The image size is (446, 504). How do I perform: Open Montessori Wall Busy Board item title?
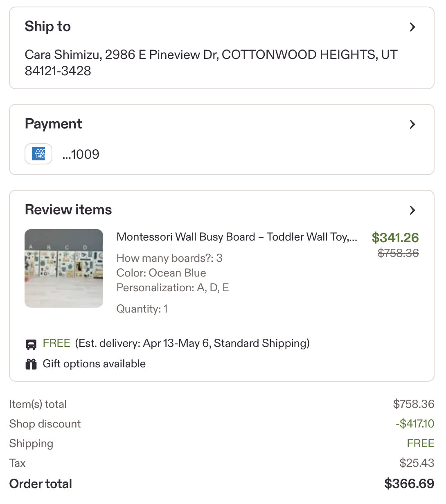[237, 237]
